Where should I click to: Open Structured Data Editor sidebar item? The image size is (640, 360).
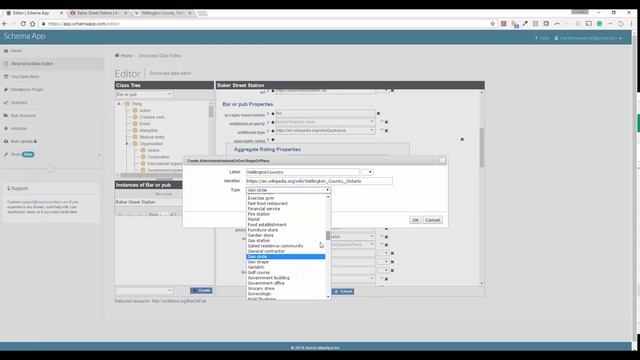32,64
